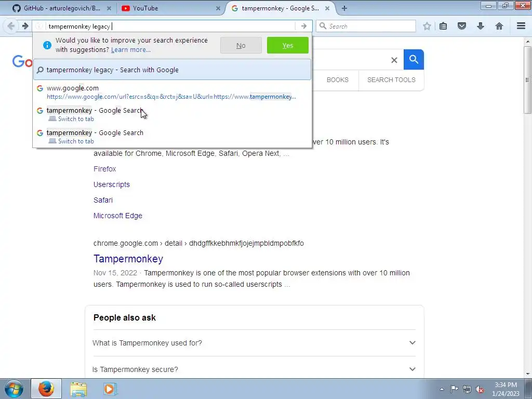The width and height of the screenshot is (532, 399).
Task: Click the page vertical scrollbar thumb
Action: (527, 79)
